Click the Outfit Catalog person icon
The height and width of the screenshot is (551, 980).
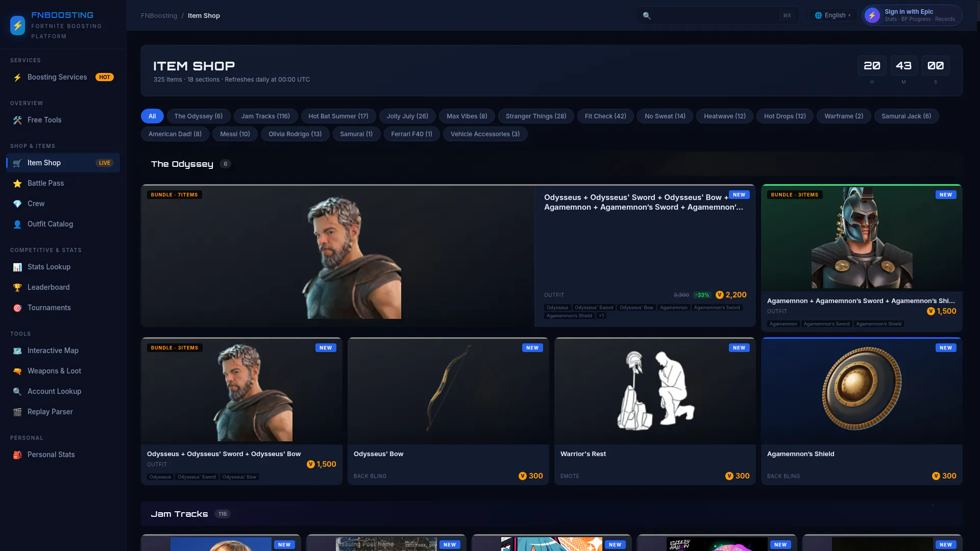click(x=17, y=224)
